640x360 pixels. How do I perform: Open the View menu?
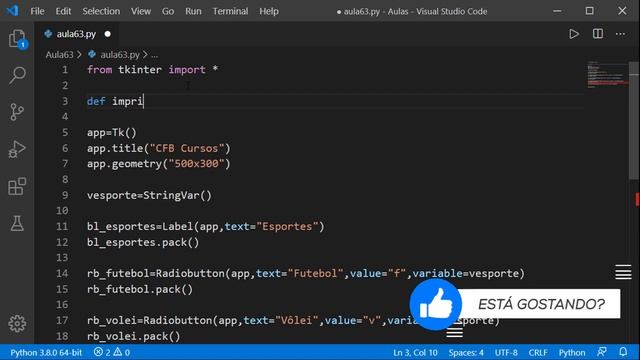point(141,11)
